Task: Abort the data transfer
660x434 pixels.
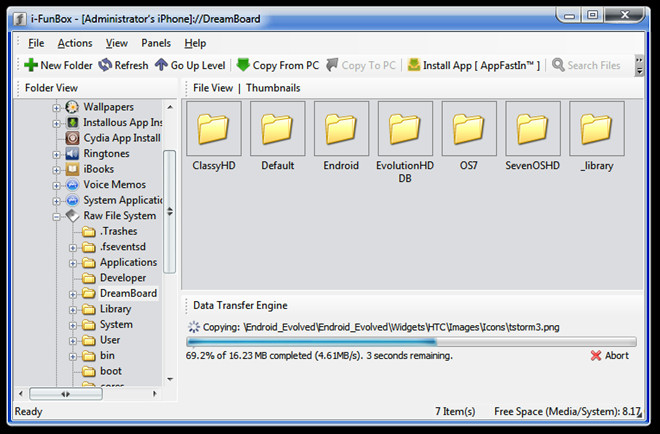Action: (610, 356)
